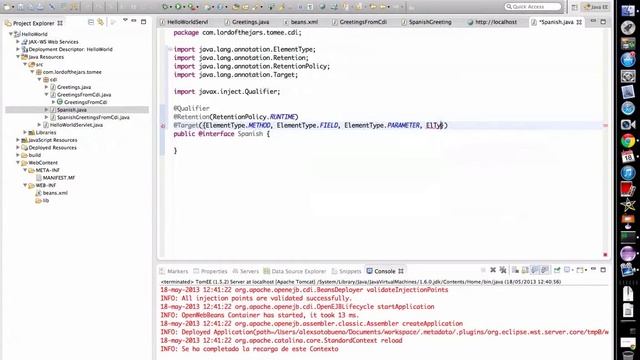Remove launch with the Console X icon
Viewport: 640px width, 360px height.
click(x=493, y=270)
